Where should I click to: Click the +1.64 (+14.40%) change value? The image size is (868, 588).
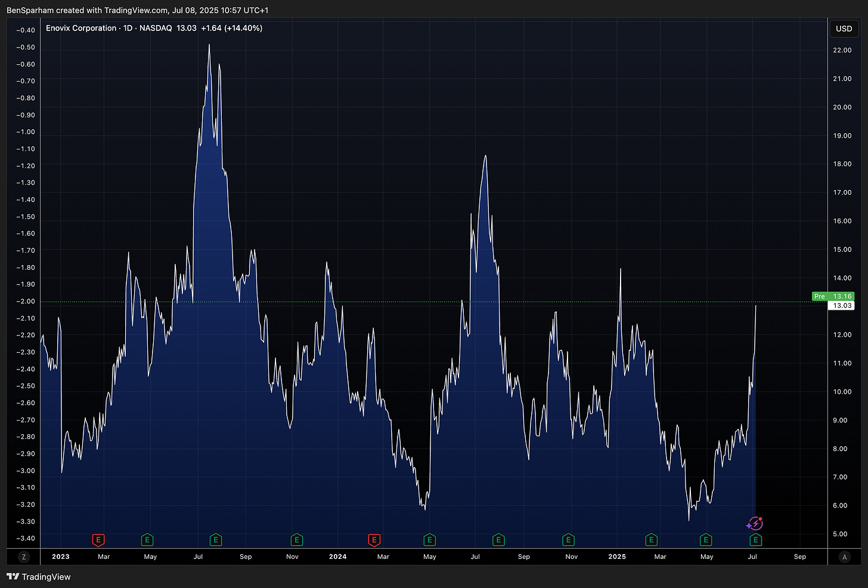(232, 28)
